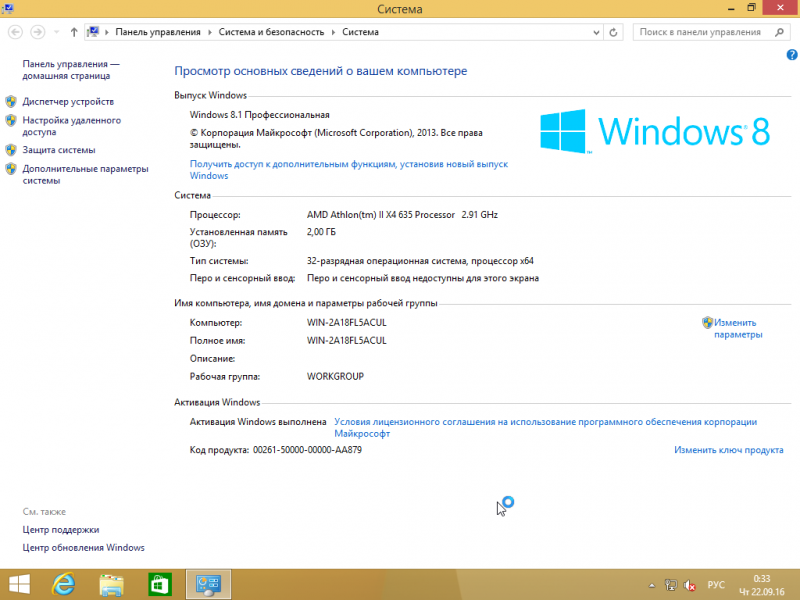Click the Start button on taskbar
This screenshot has width=800, height=600.
coord(19,585)
